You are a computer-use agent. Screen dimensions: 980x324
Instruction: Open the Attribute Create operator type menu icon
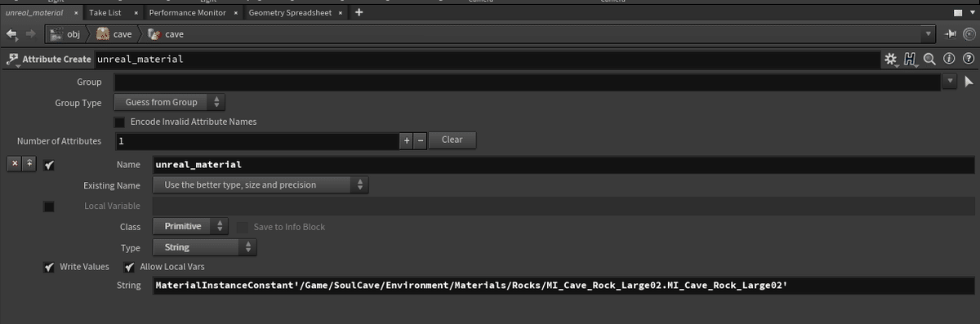coord(12,60)
